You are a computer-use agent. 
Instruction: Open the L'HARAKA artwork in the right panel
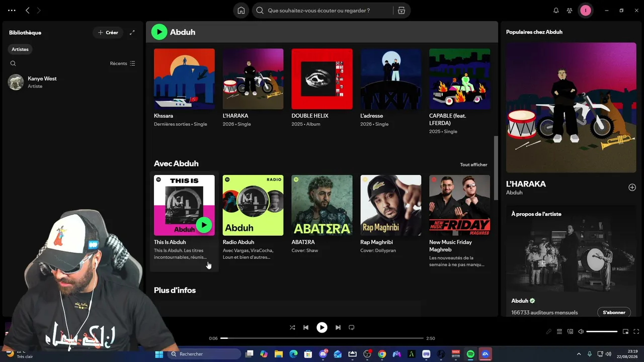[x=571, y=108]
